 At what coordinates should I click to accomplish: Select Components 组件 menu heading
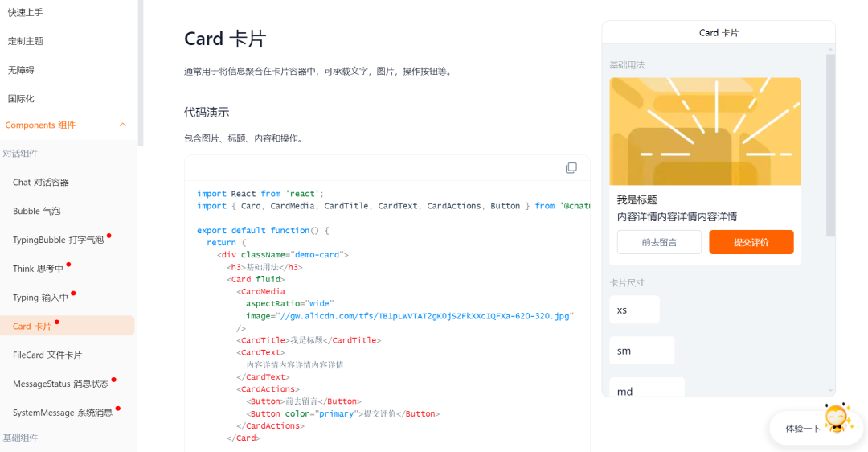(40, 125)
